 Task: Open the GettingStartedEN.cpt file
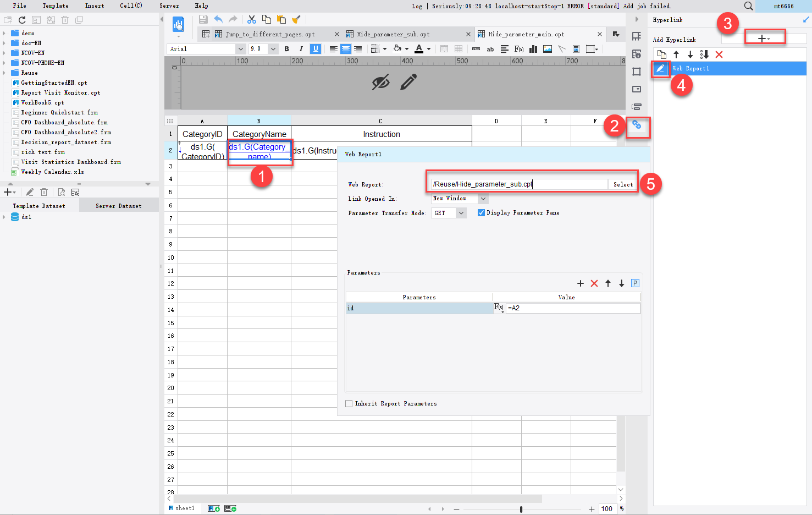click(54, 83)
